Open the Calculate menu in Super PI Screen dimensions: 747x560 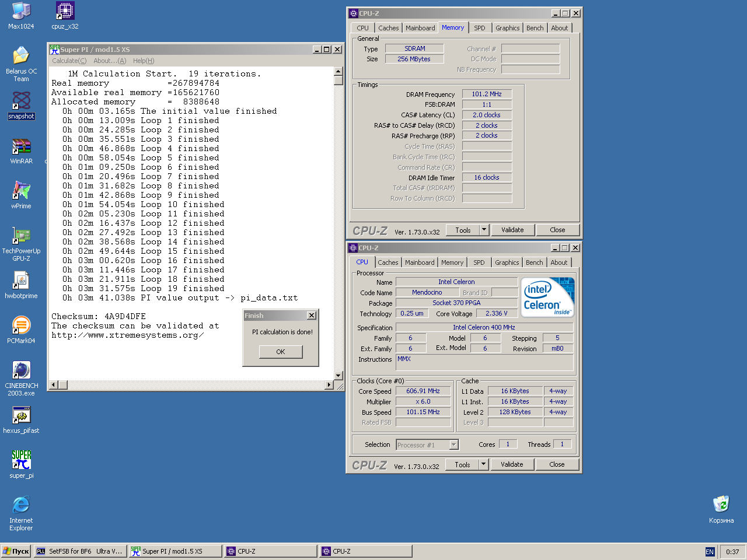click(69, 61)
